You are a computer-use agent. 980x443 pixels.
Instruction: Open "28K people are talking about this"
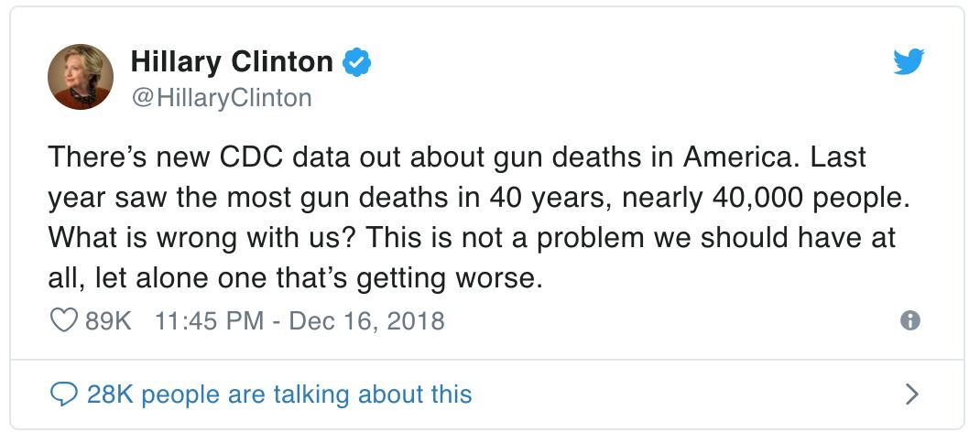tap(279, 394)
